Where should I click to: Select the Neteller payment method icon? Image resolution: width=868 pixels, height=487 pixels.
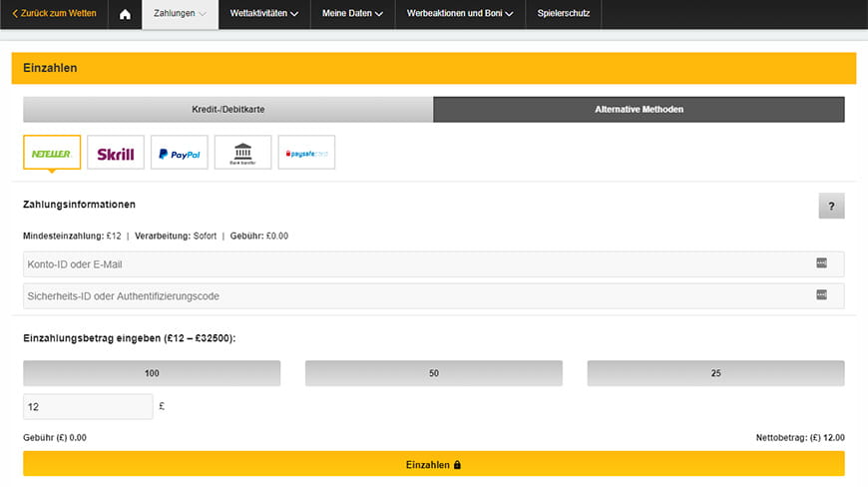coord(52,153)
